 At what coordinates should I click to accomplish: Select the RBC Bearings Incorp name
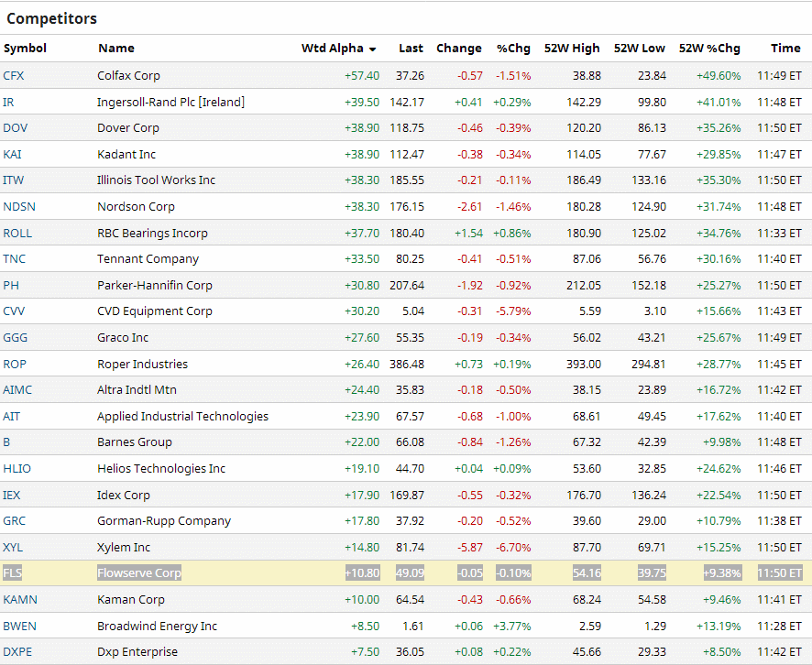click(x=152, y=233)
